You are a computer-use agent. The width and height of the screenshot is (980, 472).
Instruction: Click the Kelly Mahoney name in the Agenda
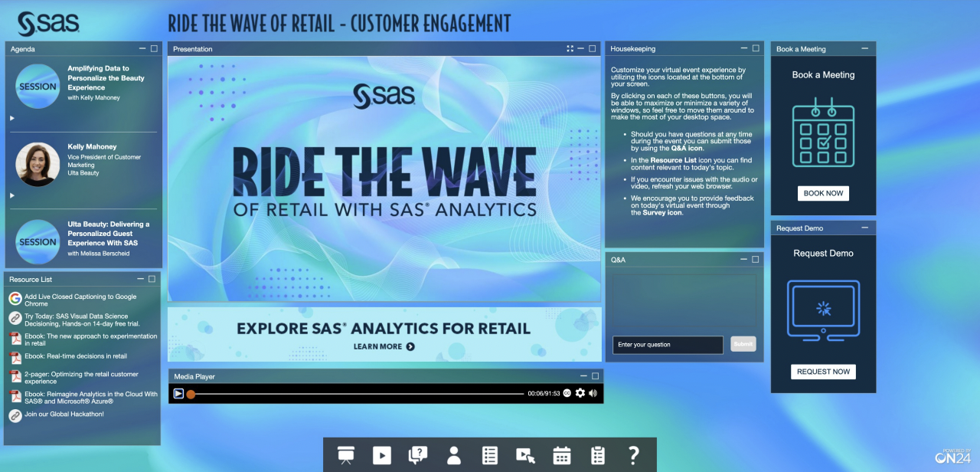[92, 146]
